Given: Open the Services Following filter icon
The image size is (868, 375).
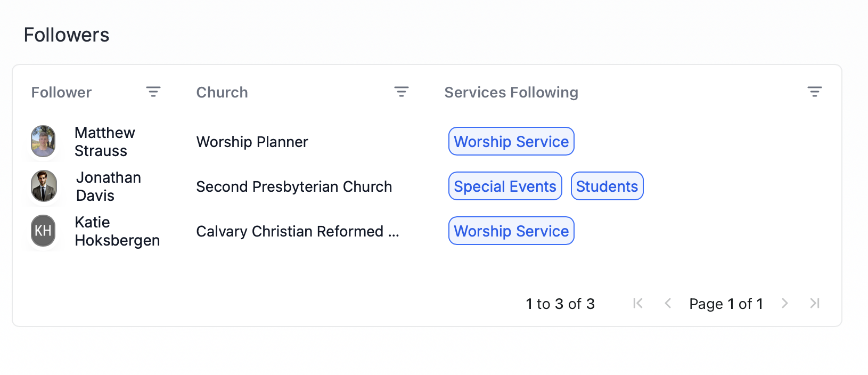Looking at the screenshot, I should pos(814,92).
